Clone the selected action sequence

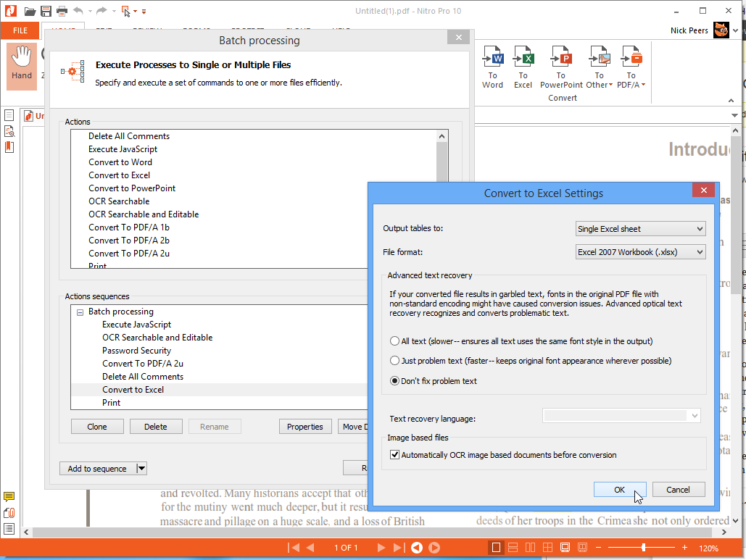tap(97, 427)
